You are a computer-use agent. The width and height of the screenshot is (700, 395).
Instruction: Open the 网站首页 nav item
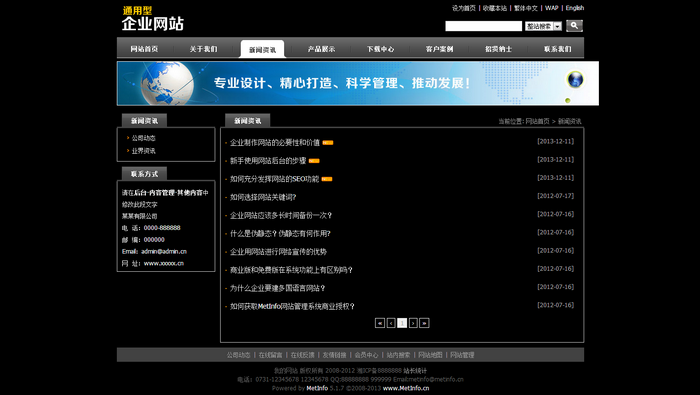coord(144,49)
